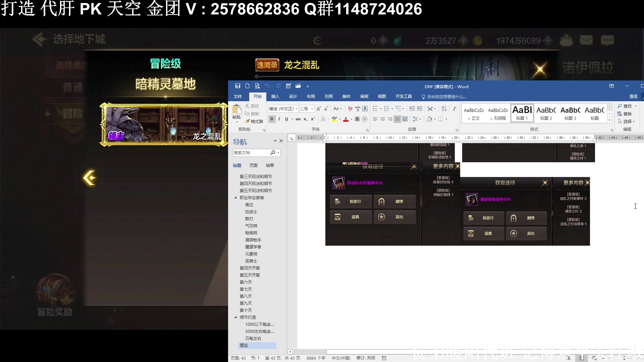644x362 pixels.
Task: Toggle subscript formatting
Action: 306,119
